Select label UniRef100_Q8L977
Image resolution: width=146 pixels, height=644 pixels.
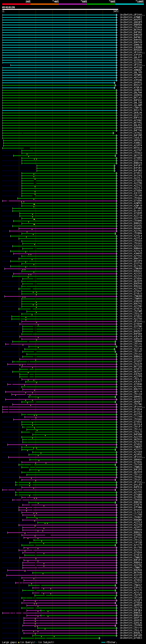[131, 58]
